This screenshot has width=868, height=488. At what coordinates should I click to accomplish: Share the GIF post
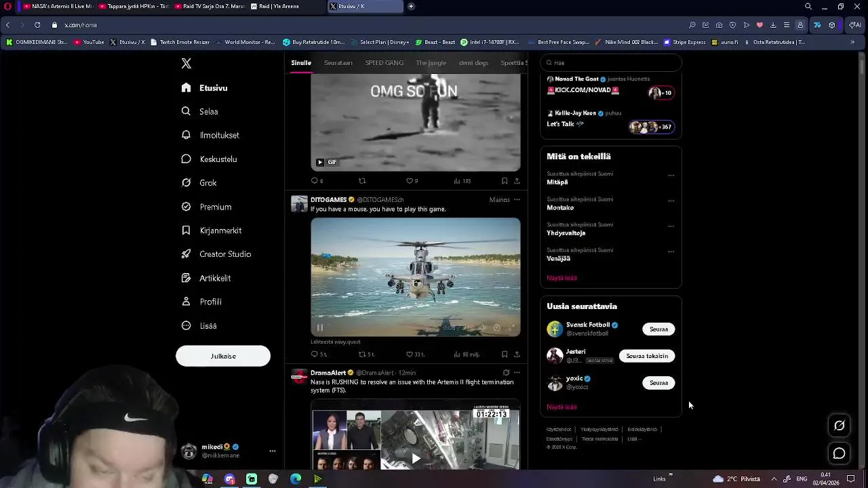click(x=517, y=181)
